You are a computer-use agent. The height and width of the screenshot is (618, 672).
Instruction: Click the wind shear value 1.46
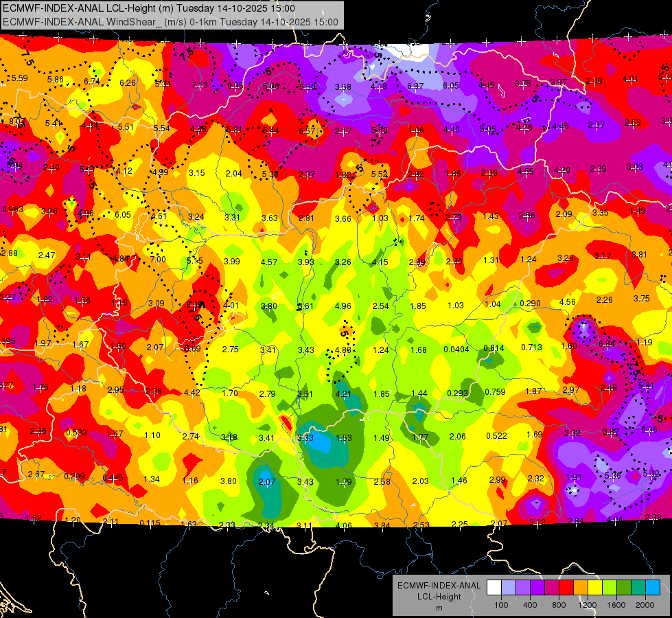459,481
